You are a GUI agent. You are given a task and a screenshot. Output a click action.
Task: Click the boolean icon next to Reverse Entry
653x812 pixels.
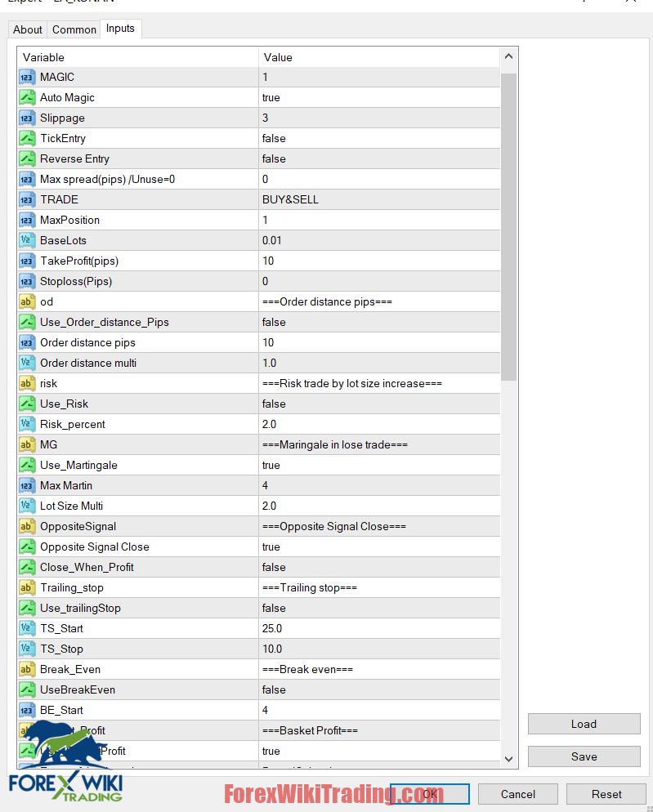[27, 159]
